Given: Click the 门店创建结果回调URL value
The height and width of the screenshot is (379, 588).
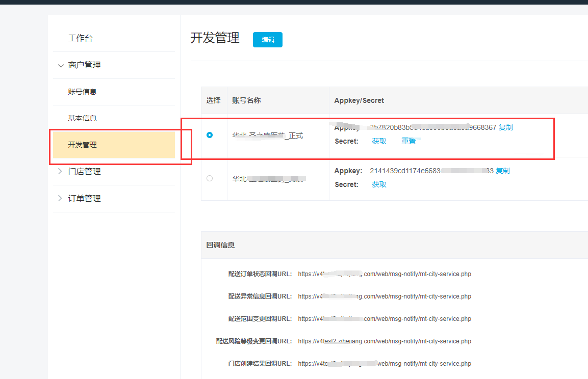Looking at the screenshot, I should click(x=384, y=364).
